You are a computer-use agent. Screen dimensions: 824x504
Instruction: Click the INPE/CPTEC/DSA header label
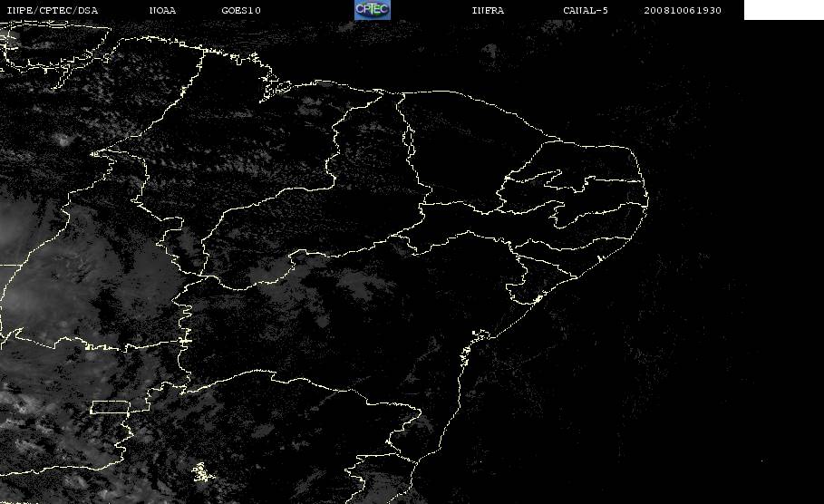click(52, 11)
